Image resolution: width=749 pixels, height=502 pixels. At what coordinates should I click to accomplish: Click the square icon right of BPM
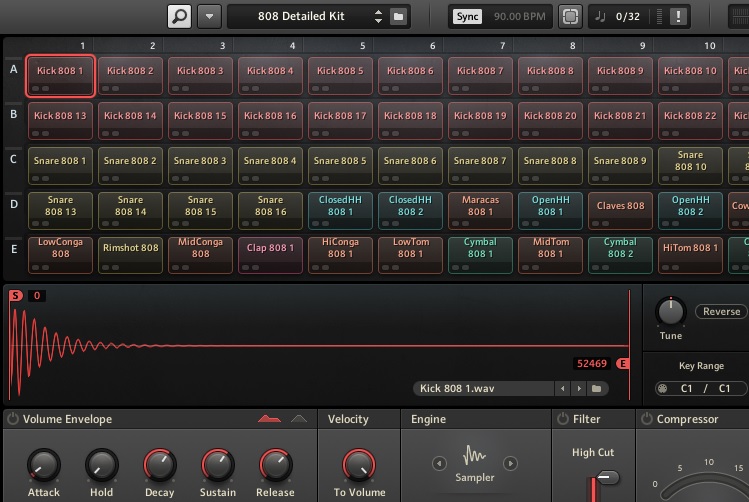570,17
